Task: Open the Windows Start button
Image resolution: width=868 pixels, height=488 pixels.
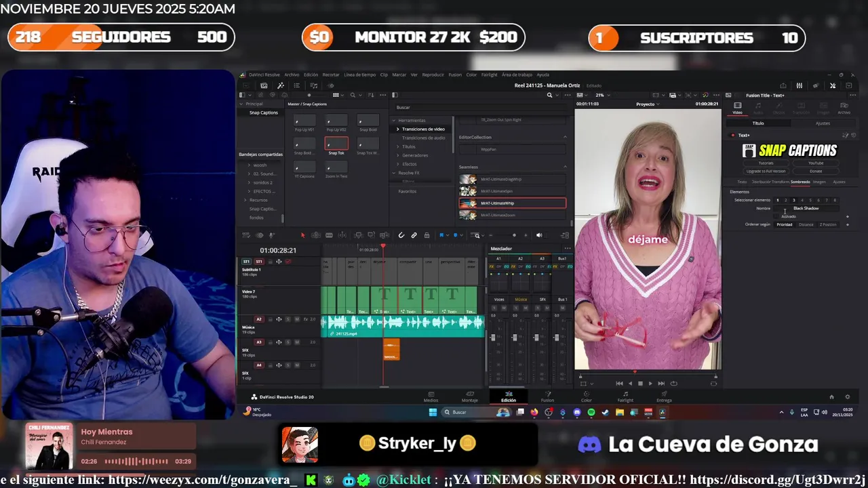Action: pyautogui.click(x=433, y=412)
